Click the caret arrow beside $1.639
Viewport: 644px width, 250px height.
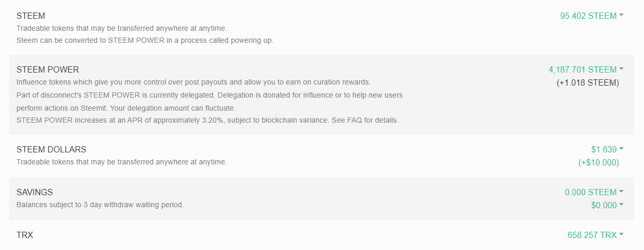622,149
